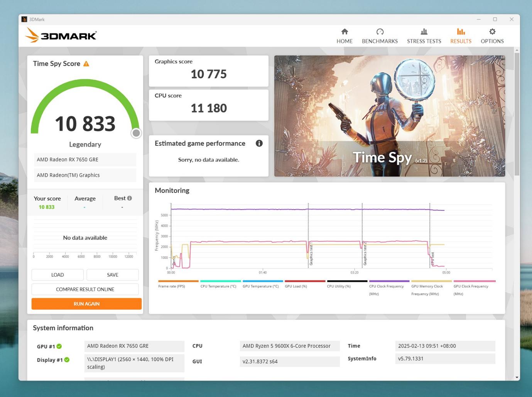Click the Graphics test 2 marker line

tap(362, 235)
